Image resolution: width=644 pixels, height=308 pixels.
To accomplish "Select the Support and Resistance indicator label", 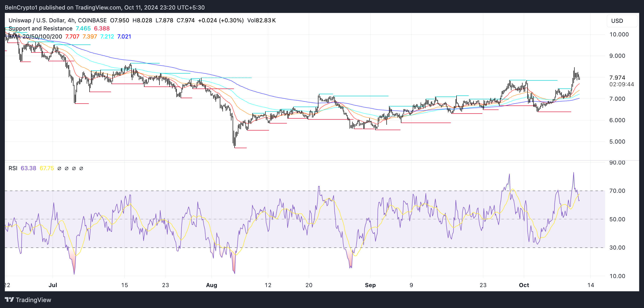I will (x=40, y=29).
